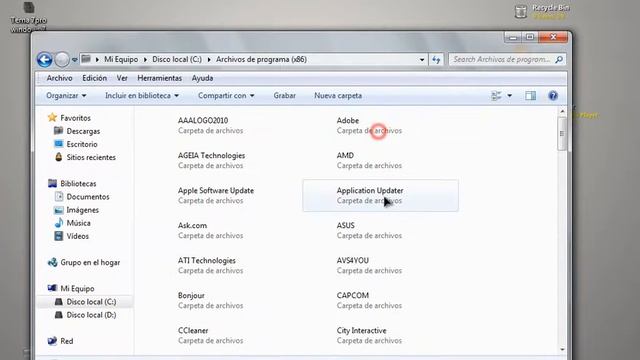The height and width of the screenshot is (360, 640).
Task: Refresh the folder with the address bar refresh icon
Action: (436, 60)
